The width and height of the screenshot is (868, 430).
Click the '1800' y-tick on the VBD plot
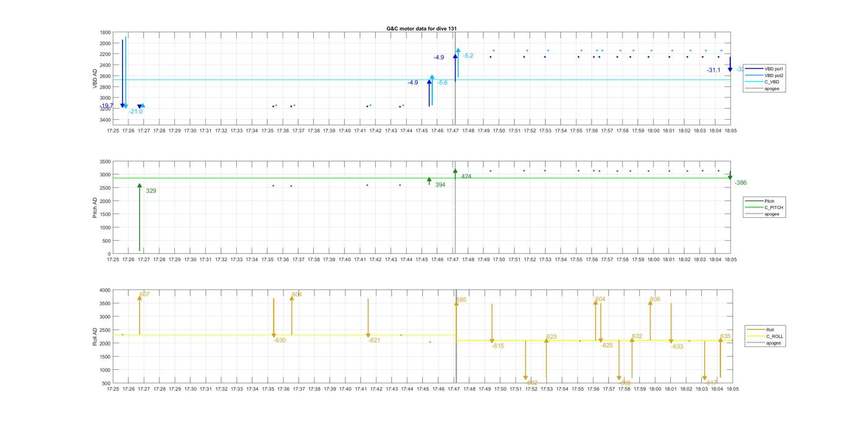coord(105,32)
